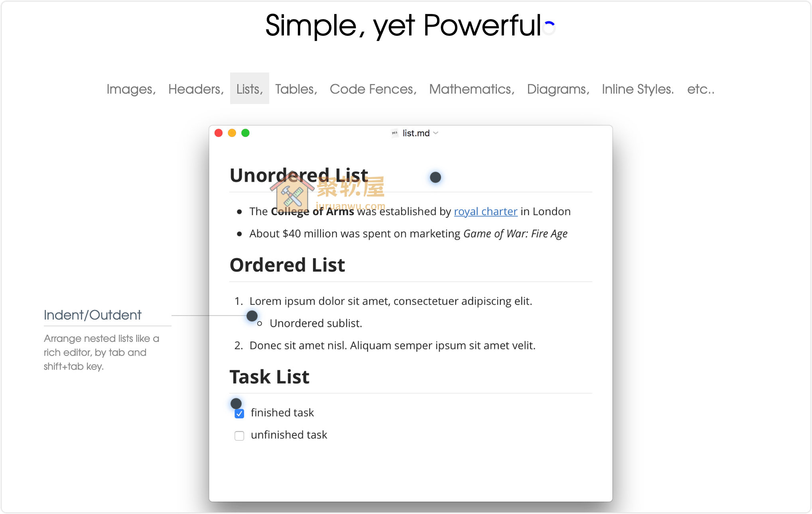
Task: Select the Mathematics section
Action: tap(471, 89)
